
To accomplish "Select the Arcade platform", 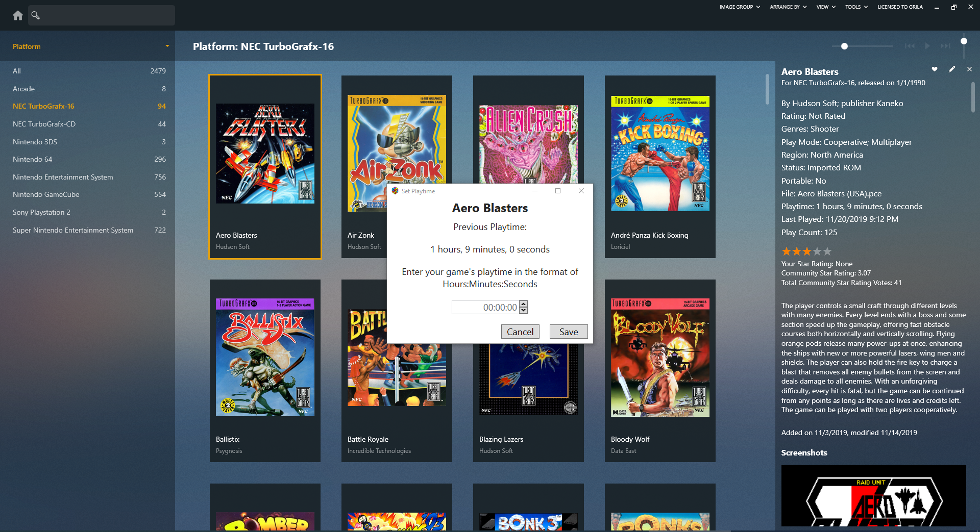I will pos(88,89).
